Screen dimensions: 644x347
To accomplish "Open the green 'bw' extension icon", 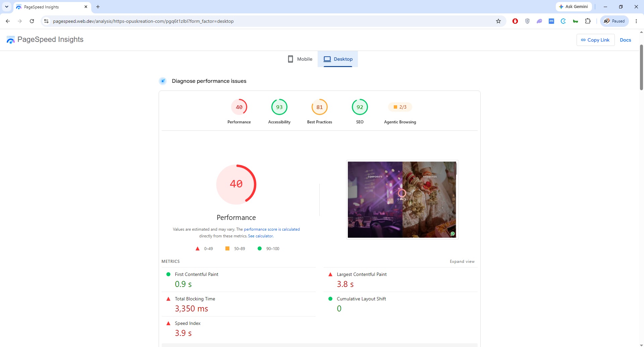I will (x=576, y=21).
